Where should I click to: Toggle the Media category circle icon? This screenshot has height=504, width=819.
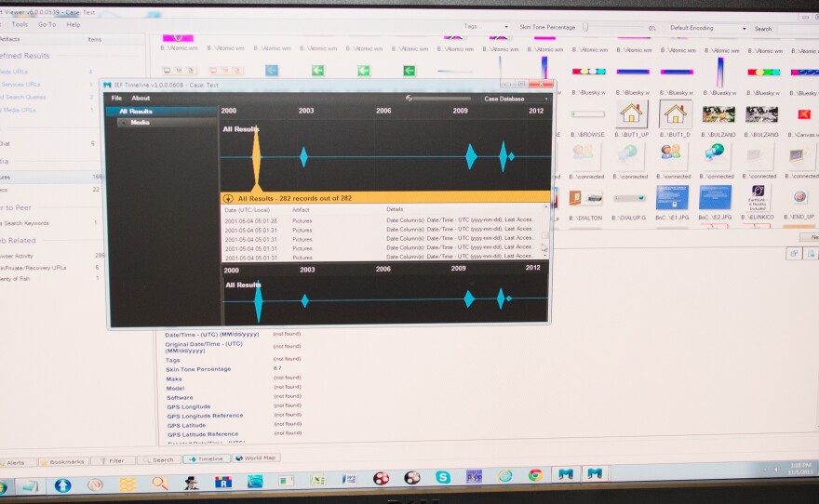[x=123, y=123]
